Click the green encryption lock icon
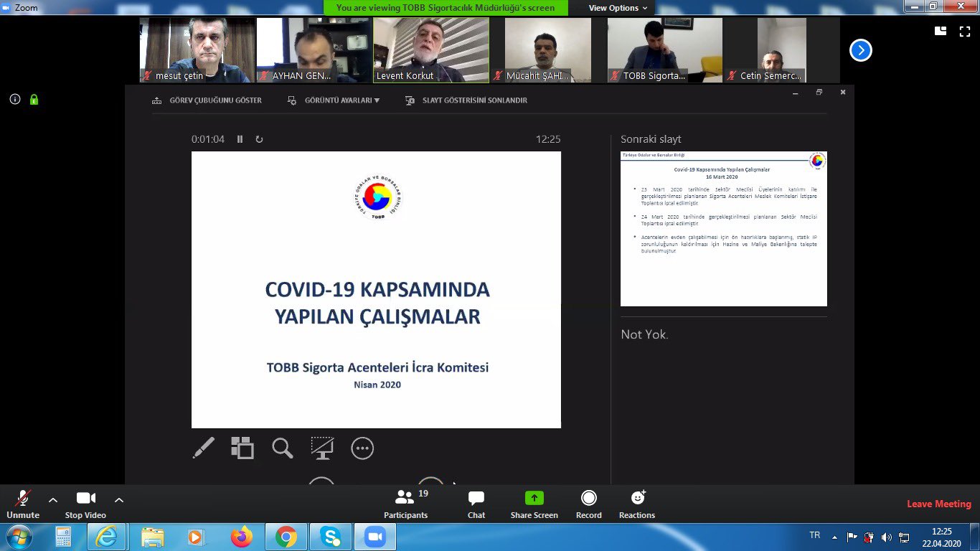This screenshot has width=980, height=551. click(x=34, y=100)
